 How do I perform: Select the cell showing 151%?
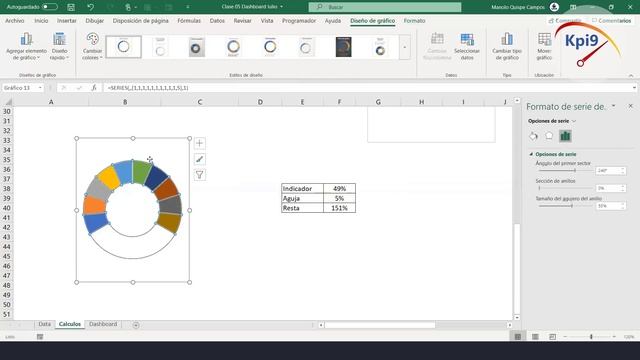coord(340,208)
